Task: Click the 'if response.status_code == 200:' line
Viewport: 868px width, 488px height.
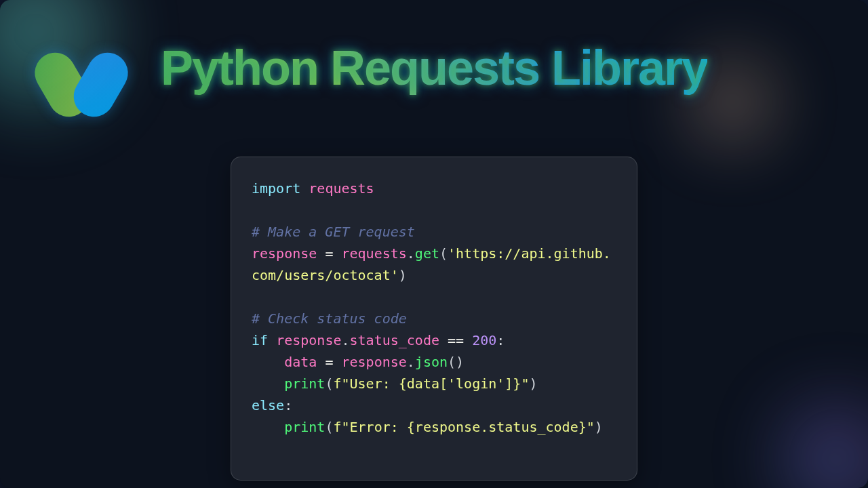Action: tap(378, 340)
